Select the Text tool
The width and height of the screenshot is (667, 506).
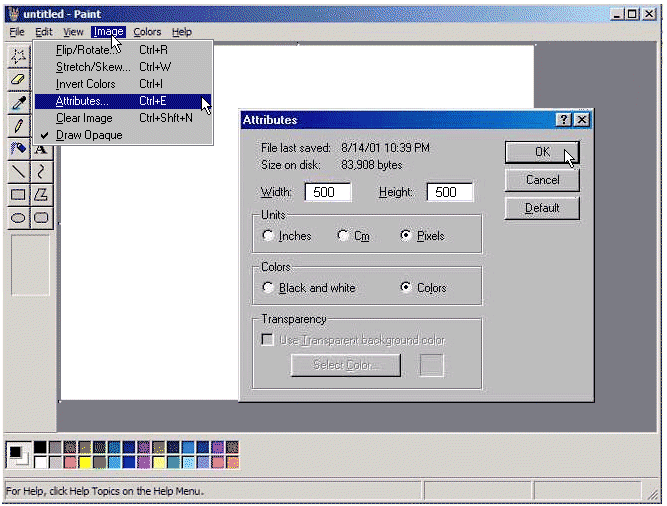(41, 148)
